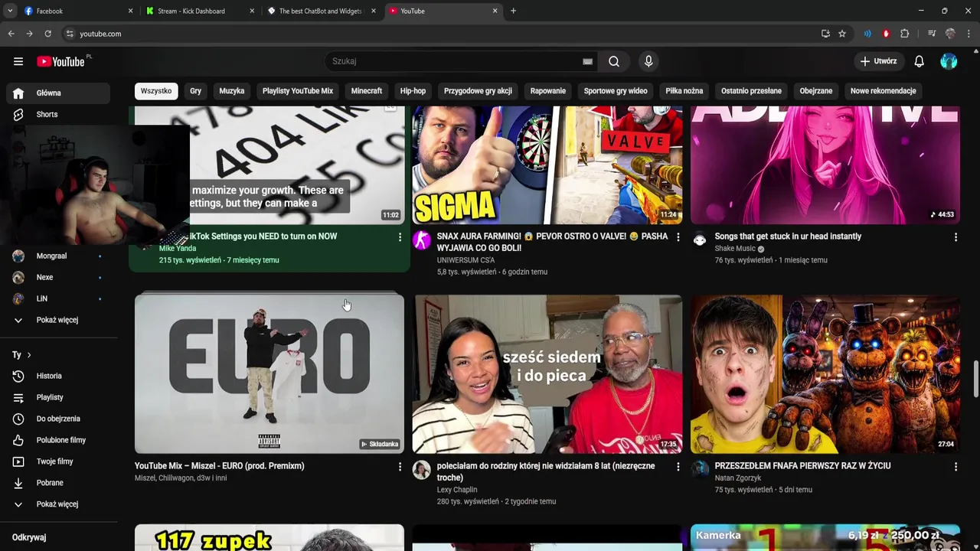Open Historia in sidebar

coord(58,376)
